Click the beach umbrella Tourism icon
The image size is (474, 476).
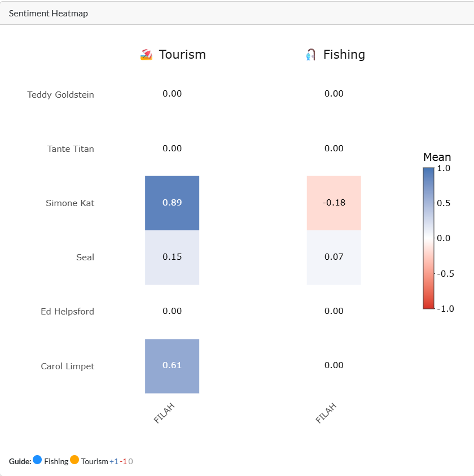(x=146, y=55)
